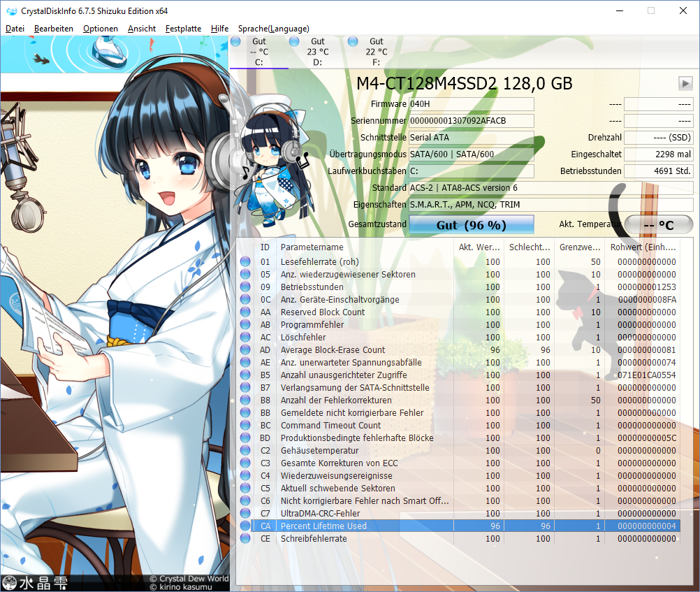This screenshot has width=700, height=592.
Task: Click the Eigenschaften S.M.A.R.T. field
Action: click(x=551, y=205)
